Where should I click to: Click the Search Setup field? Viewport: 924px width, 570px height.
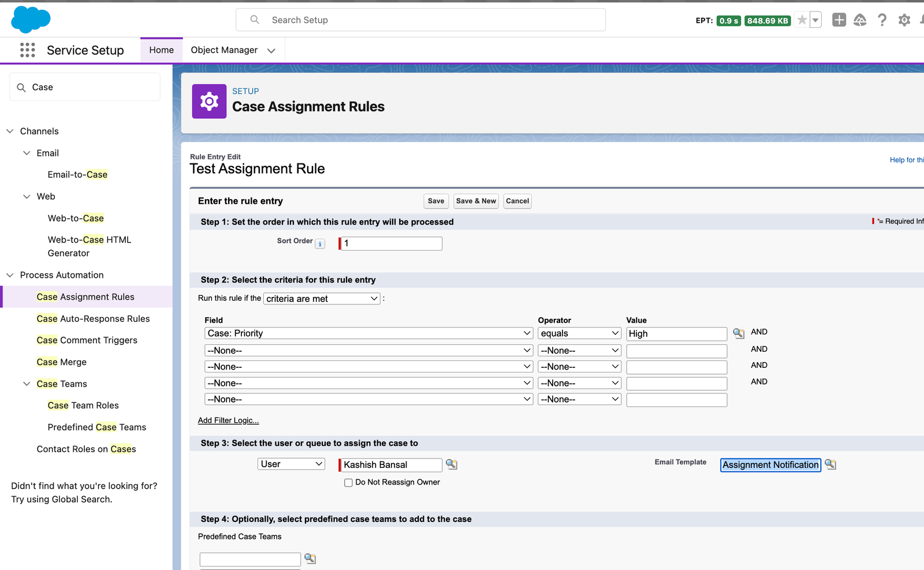420,20
